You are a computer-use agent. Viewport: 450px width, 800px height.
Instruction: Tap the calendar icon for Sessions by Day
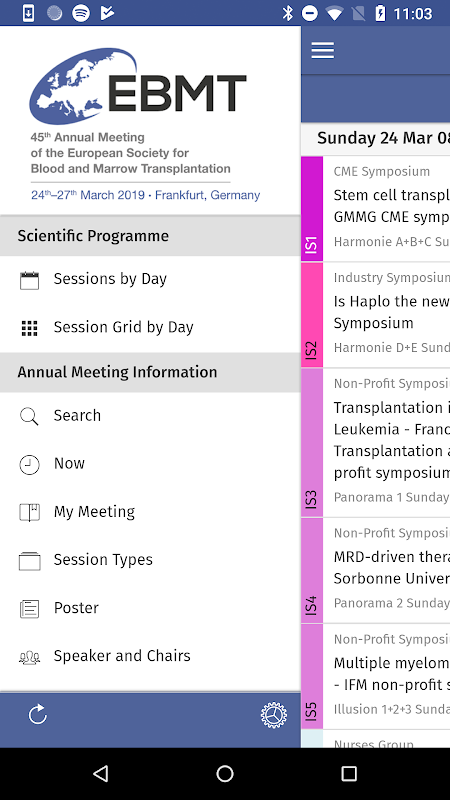tap(29, 280)
